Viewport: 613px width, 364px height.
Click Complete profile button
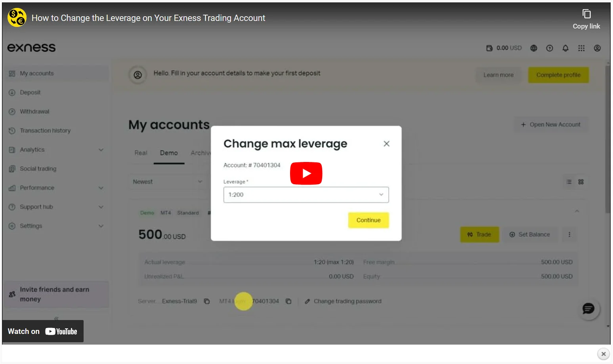[558, 75]
